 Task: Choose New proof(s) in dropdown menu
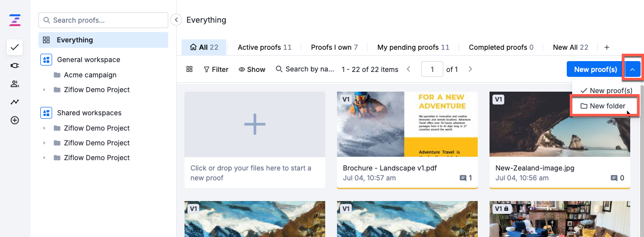[606, 91]
